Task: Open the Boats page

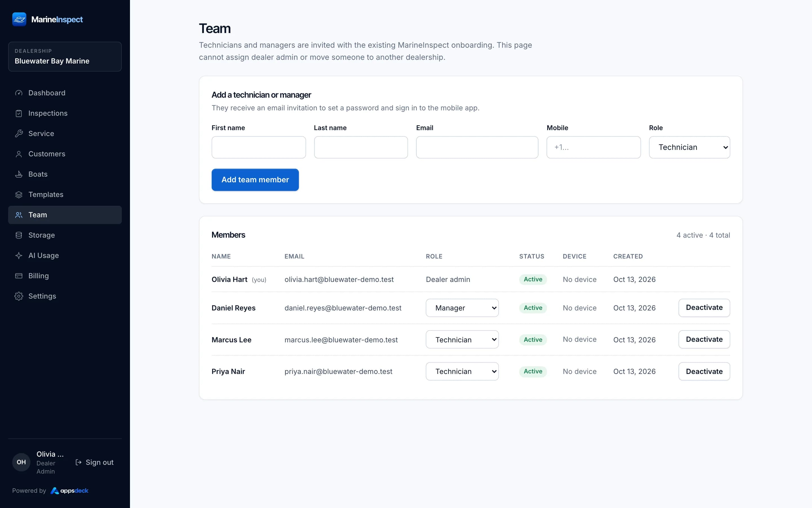Action: point(65,174)
